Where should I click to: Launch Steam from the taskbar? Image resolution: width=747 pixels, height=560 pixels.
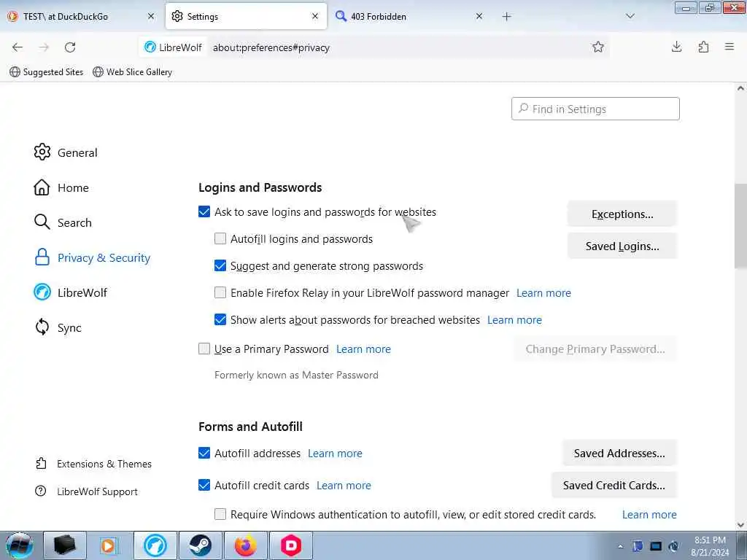[x=201, y=545]
